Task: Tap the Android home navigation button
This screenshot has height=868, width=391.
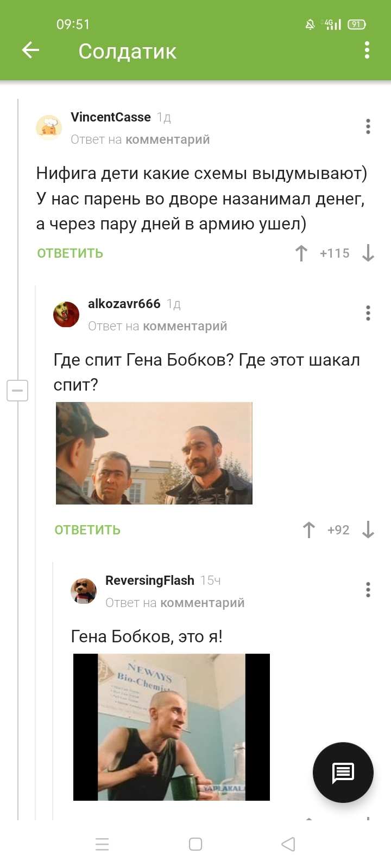Action: [x=195, y=844]
